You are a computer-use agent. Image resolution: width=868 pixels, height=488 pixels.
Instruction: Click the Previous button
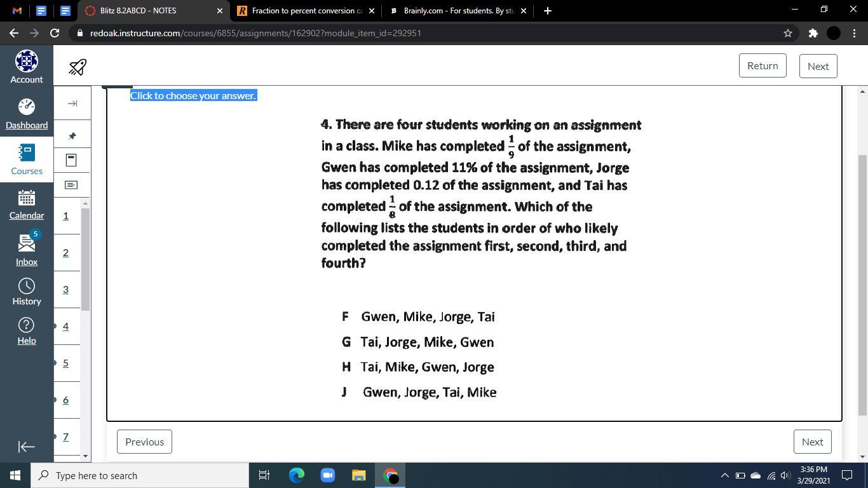click(144, 442)
